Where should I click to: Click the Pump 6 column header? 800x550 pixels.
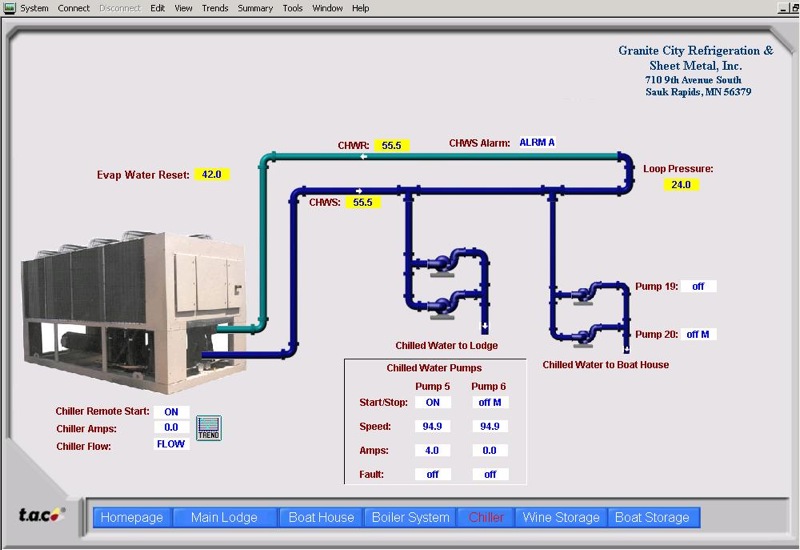489,386
